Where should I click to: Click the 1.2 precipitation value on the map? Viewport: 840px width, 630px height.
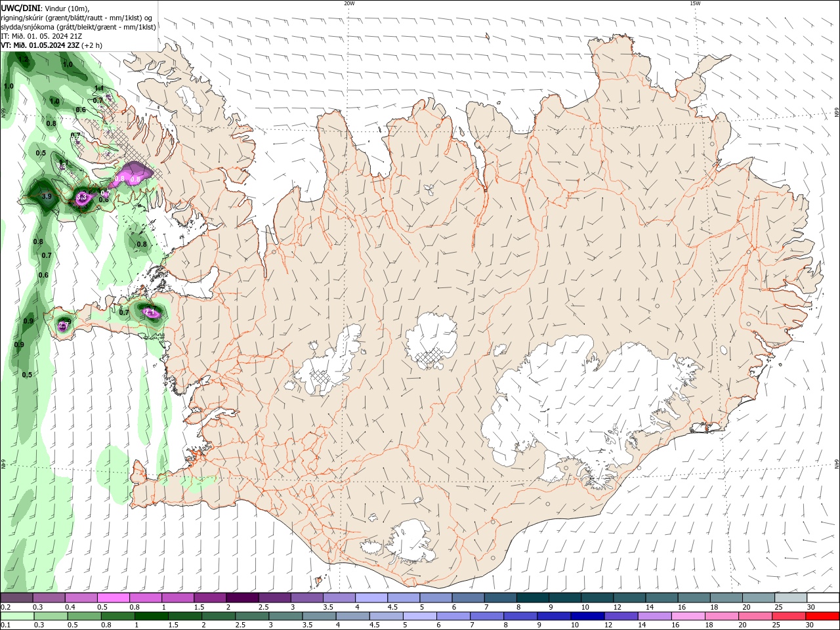24,60
